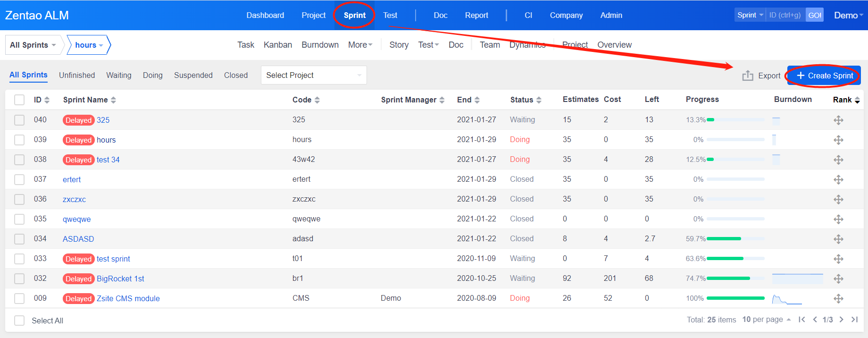The image size is (868, 338).
Task: Switch to the Closed filter tab
Action: 236,75
